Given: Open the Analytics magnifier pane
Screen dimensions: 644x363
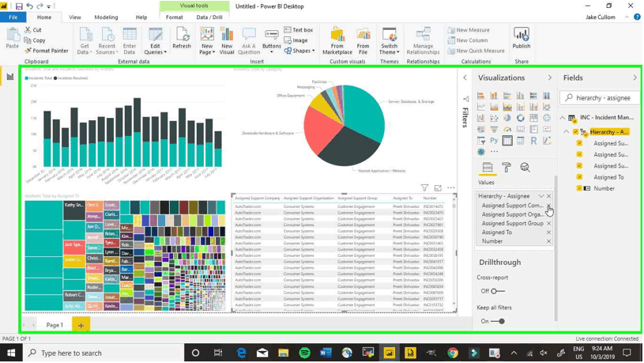Looking at the screenshot, I should click(525, 168).
